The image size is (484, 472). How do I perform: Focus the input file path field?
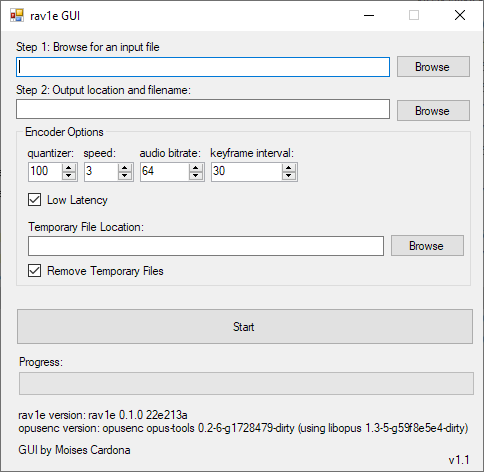click(203, 67)
